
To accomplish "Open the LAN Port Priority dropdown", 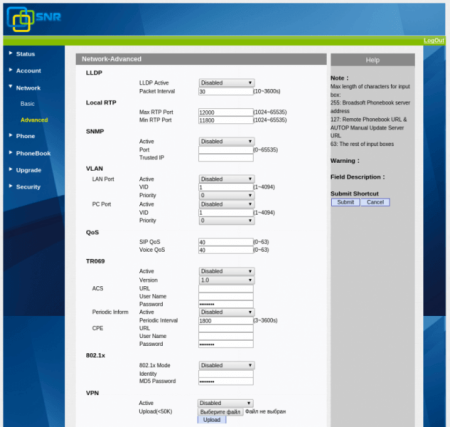I will [227, 195].
